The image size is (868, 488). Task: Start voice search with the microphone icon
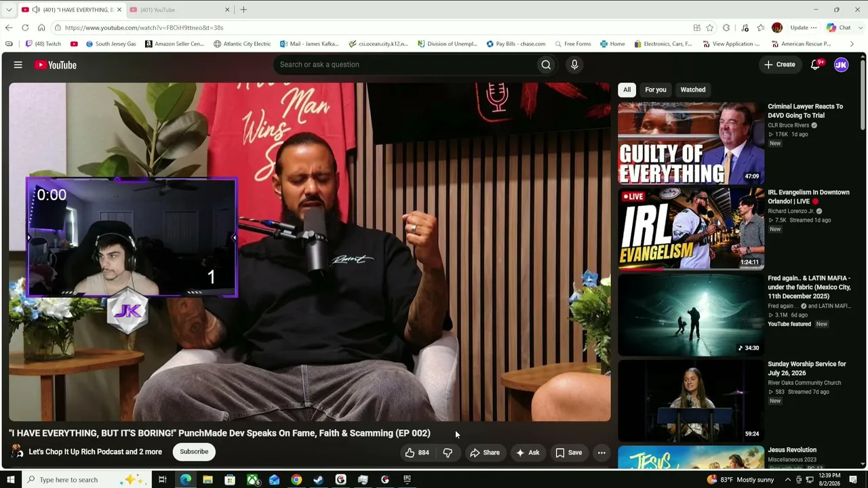point(574,64)
